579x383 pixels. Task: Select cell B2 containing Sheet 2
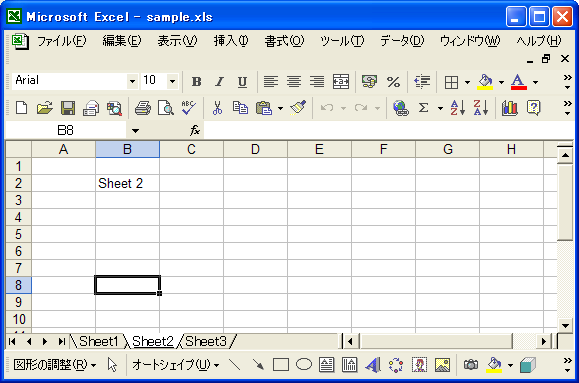[127, 183]
